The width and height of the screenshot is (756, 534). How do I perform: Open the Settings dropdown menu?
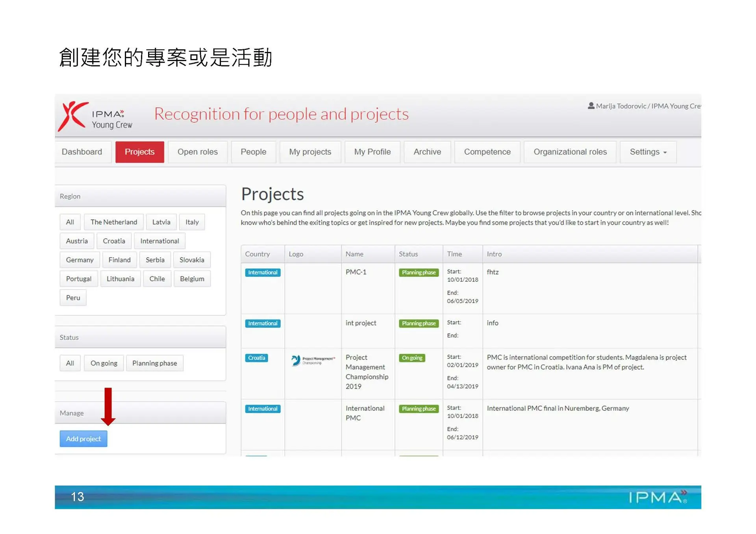(x=648, y=152)
